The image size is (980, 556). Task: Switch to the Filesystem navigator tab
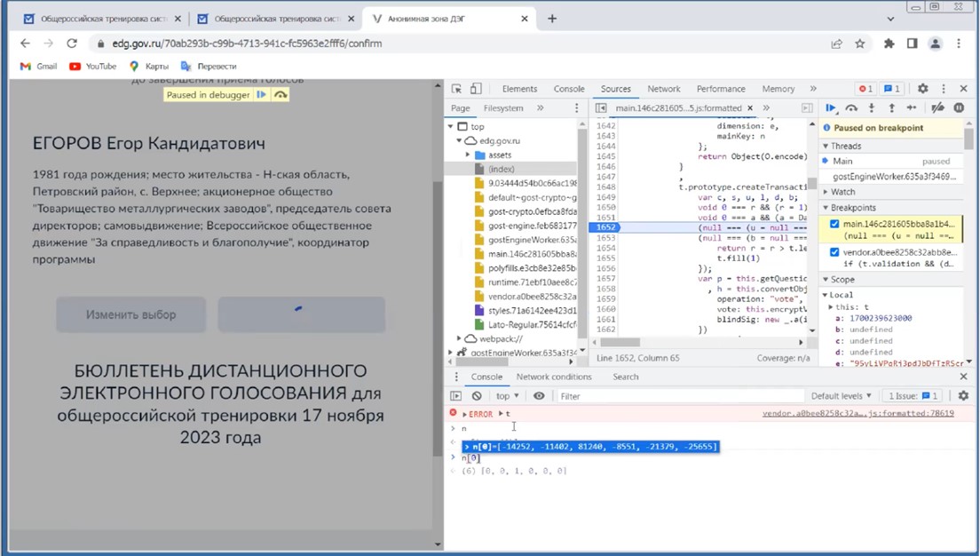503,108
